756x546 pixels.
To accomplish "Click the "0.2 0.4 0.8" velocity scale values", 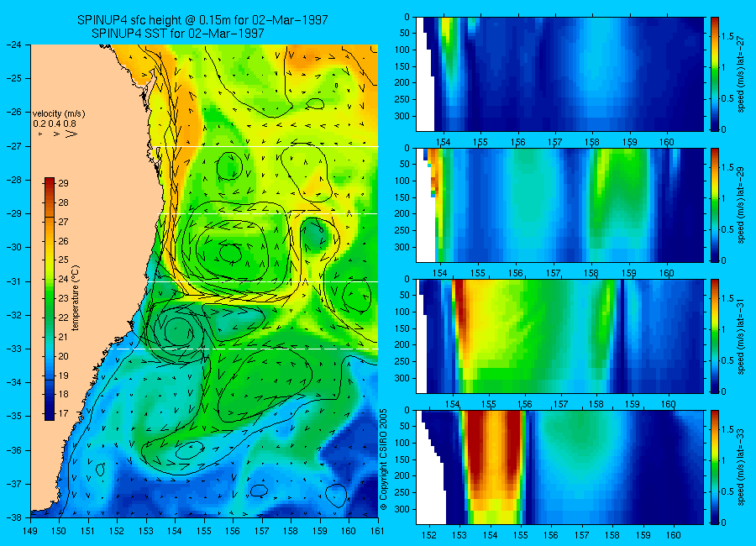I will [x=55, y=123].
